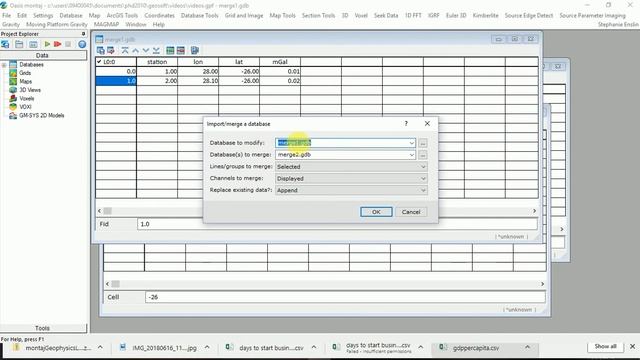Image resolution: width=640 pixels, height=360 pixels.
Task: Click cell with lon value 28.10
Action: click(198, 81)
